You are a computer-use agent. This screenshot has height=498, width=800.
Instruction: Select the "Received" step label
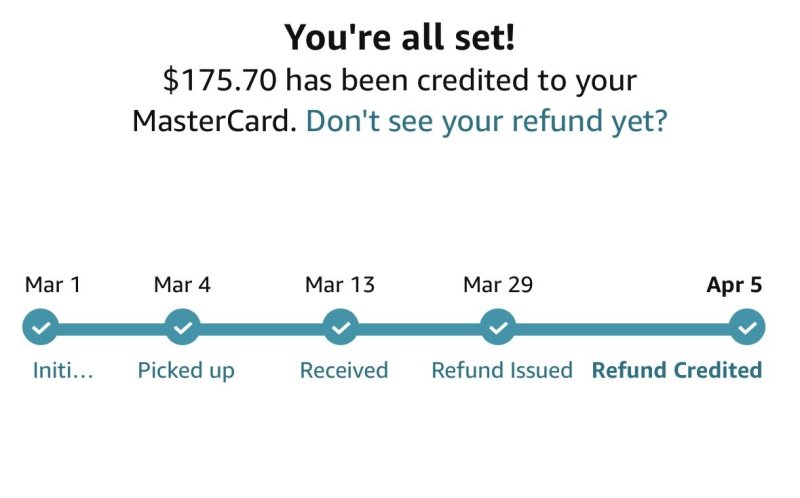[x=343, y=371]
